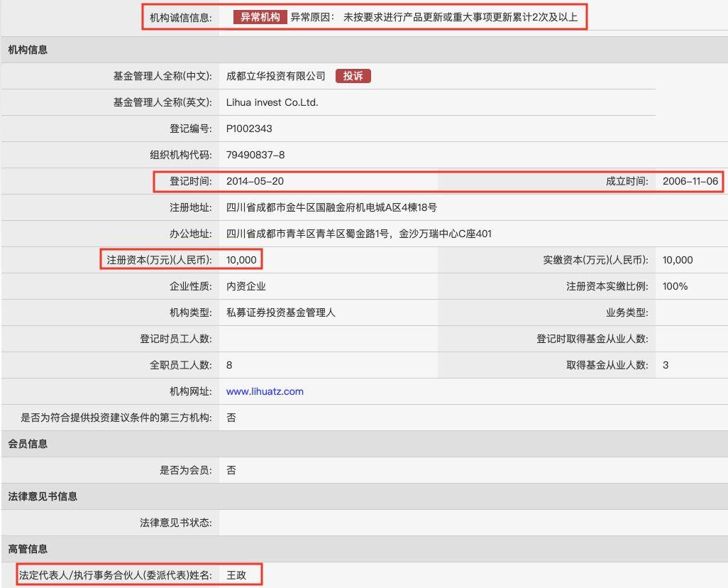Select paid-in ratio value 100%
The width and height of the screenshot is (728, 588).
pyautogui.click(x=675, y=286)
